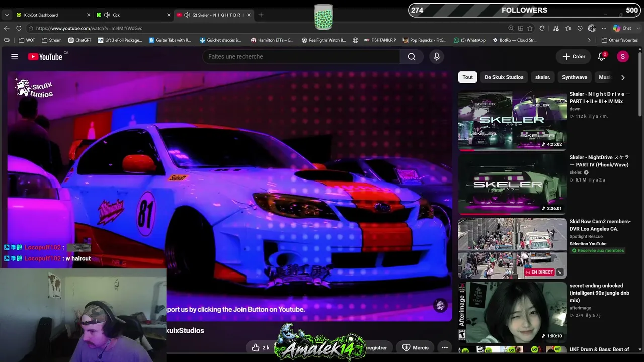Open the Lift 3 eFoil Package bookmark

[x=120, y=40]
